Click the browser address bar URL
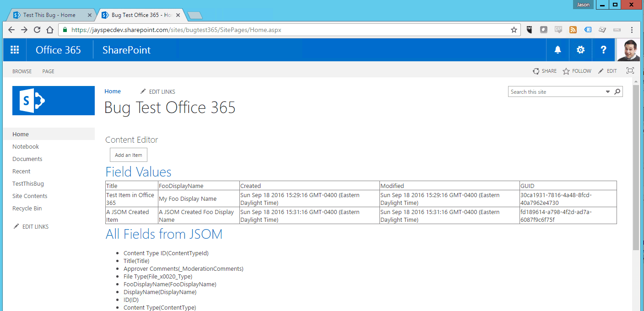Viewport: 644px width, 311px height. pyautogui.click(x=176, y=30)
